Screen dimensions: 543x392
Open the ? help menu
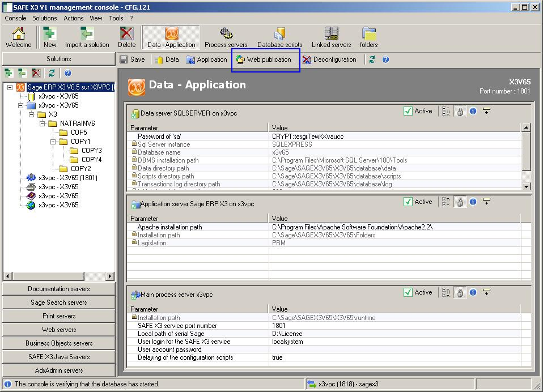click(131, 18)
